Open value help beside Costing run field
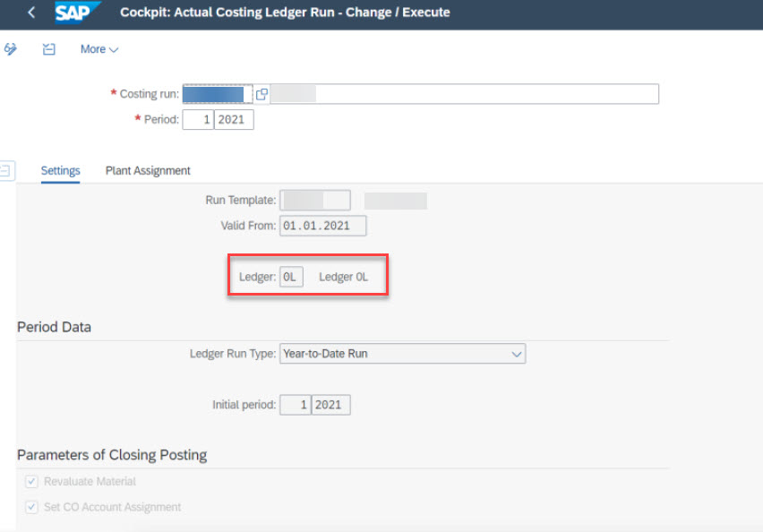 click(x=261, y=94)
